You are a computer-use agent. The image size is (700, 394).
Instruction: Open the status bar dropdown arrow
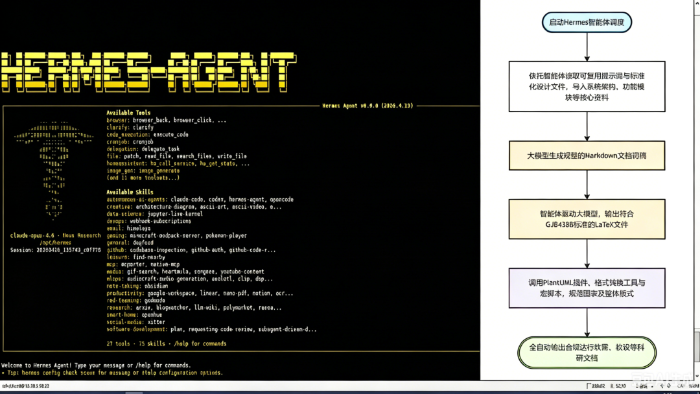[652, 386]
